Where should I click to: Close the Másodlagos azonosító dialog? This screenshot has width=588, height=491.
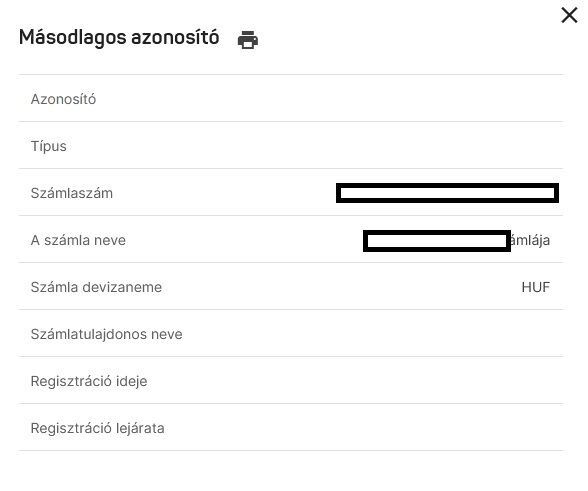click(x=569, y=15)
